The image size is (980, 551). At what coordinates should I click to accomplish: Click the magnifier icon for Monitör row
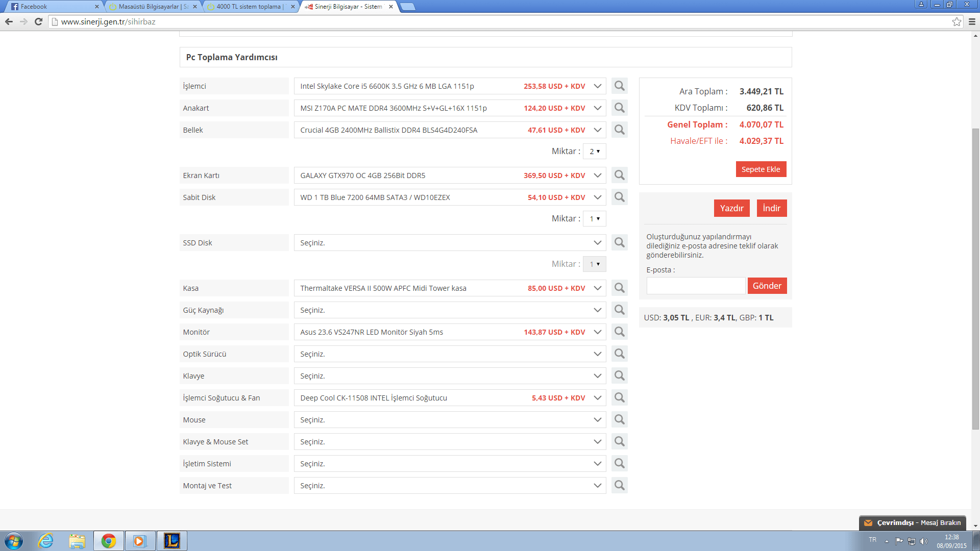pos(619,332)
